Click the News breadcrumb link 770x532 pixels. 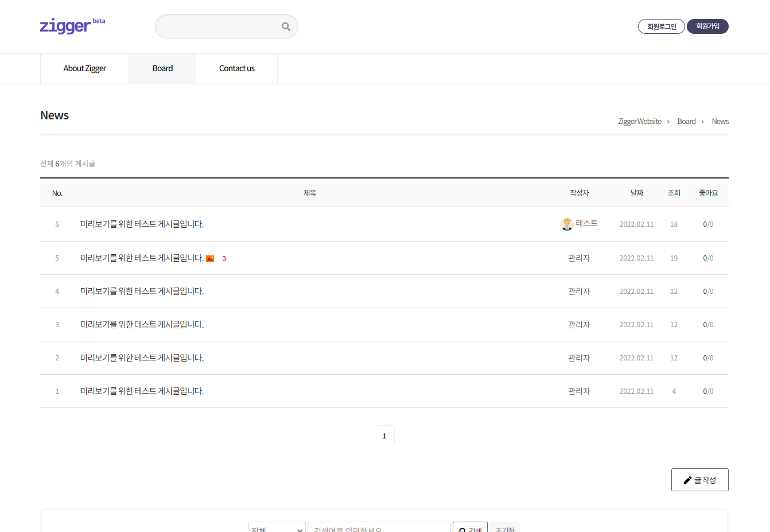(720, 122)
